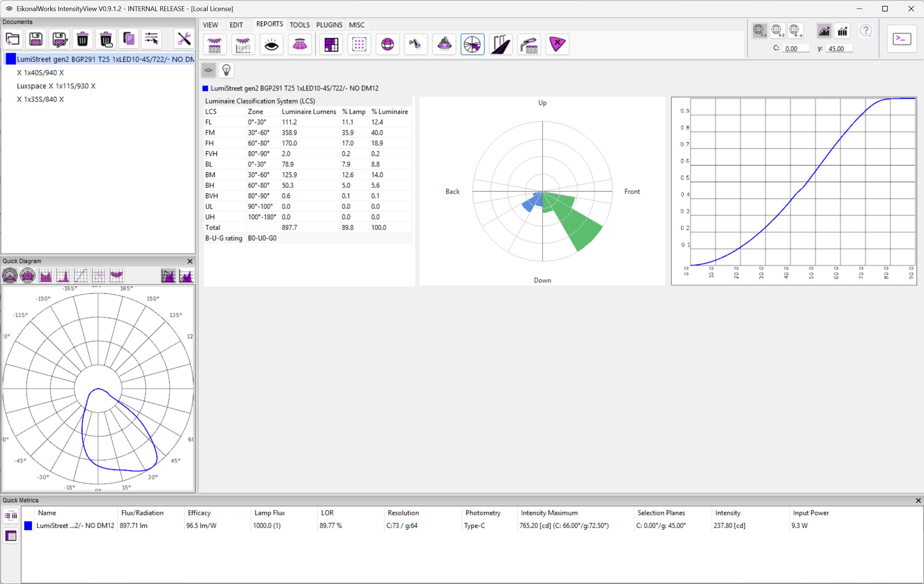Close the Quick Metrics panel
Image resolution: width=924 pixels, height=584 pixels.
point(918,500)
